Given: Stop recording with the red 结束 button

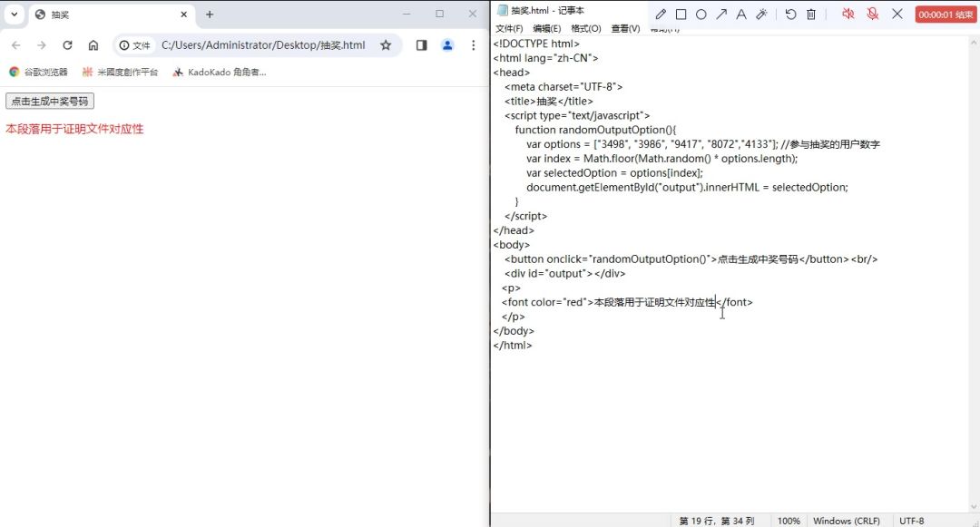Looking at the screenshot, I should coord(946,15).
